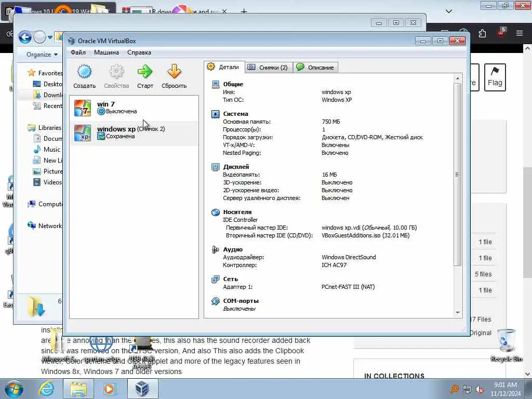Open the browser tab list dropdown chevron
The image size is (532, 399).
[x=448, y=11]
